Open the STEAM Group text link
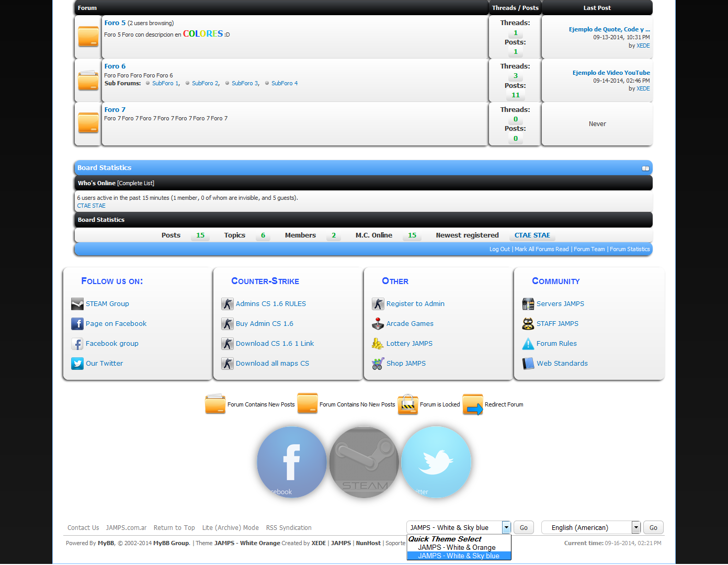Viewport: 728px width, 565px height. (107, 304)
